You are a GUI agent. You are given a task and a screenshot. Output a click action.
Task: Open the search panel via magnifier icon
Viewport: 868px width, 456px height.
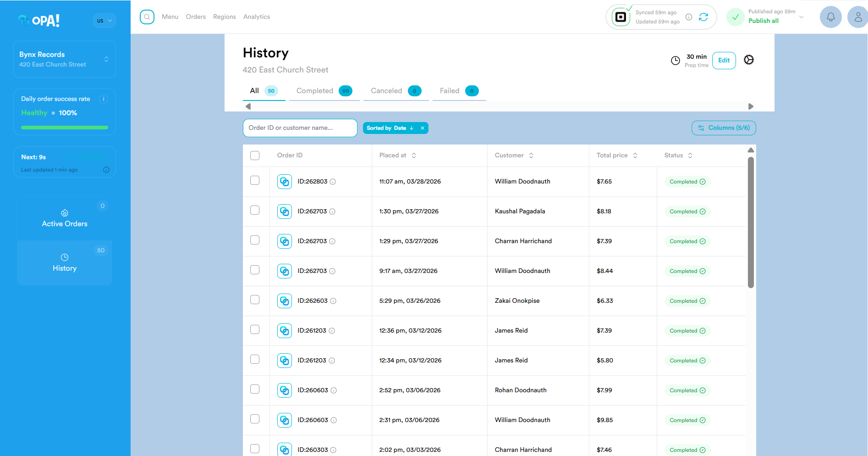(x=147, y=17)
